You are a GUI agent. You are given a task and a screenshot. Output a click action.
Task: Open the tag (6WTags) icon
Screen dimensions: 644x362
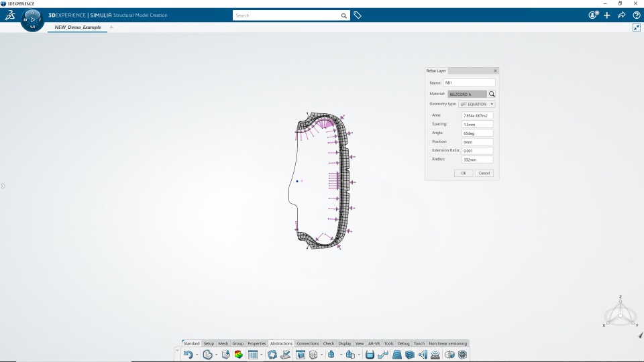(x=358, y=15)
